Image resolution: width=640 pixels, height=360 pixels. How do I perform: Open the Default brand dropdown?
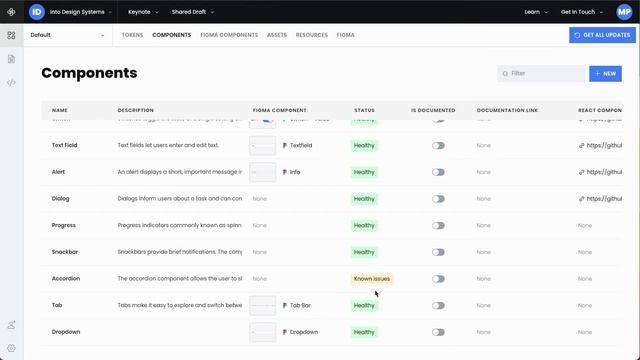click(x=67, y=35)
